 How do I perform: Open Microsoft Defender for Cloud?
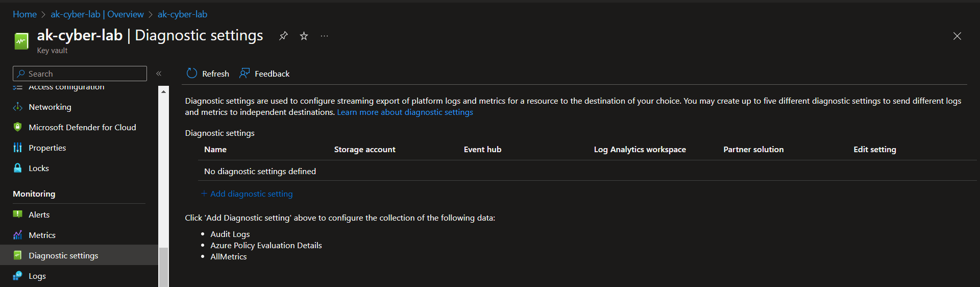click(82, 127)
